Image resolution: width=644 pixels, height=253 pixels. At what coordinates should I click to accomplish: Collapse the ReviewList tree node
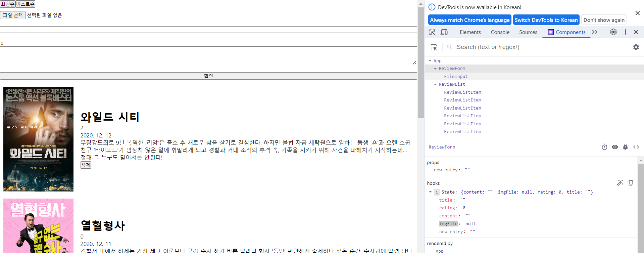pos(435,84)
